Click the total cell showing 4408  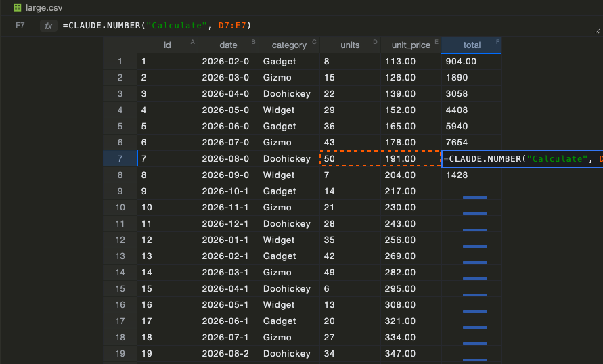(472, 110)
